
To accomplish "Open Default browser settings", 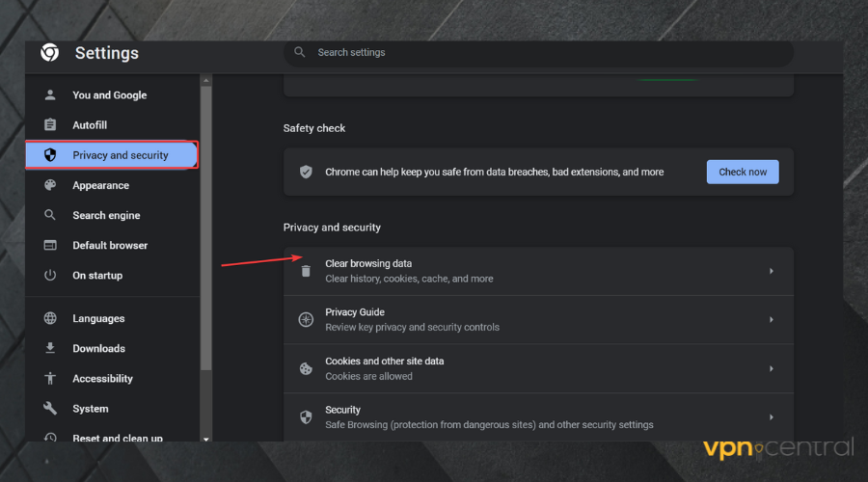I will (113, 245).
